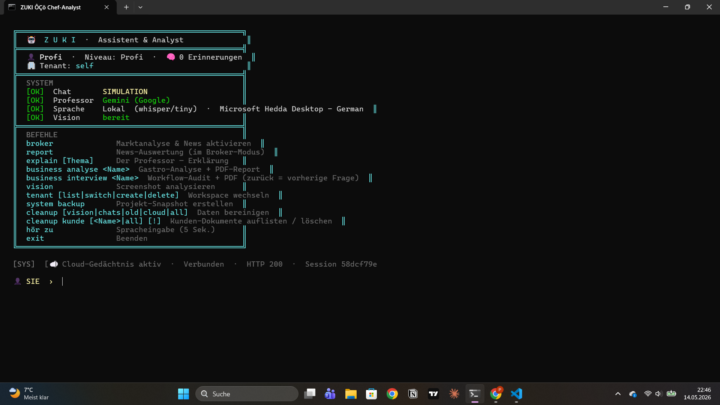Viewport: 720px width, 405px height.
Task: Click the "HTTP 200" status text
Action: (264, 264)
